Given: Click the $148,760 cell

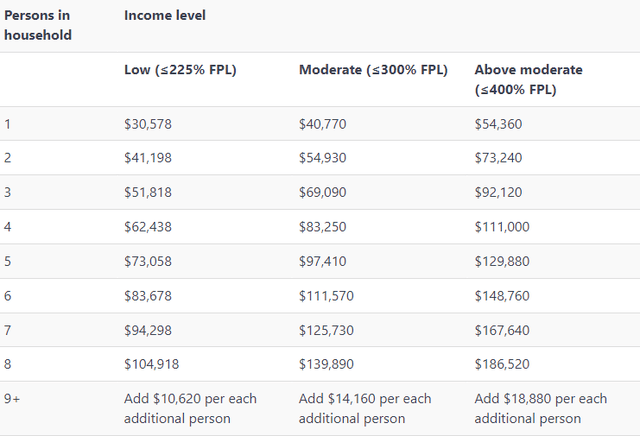Looking at the screenshot, I should point(502,295).
